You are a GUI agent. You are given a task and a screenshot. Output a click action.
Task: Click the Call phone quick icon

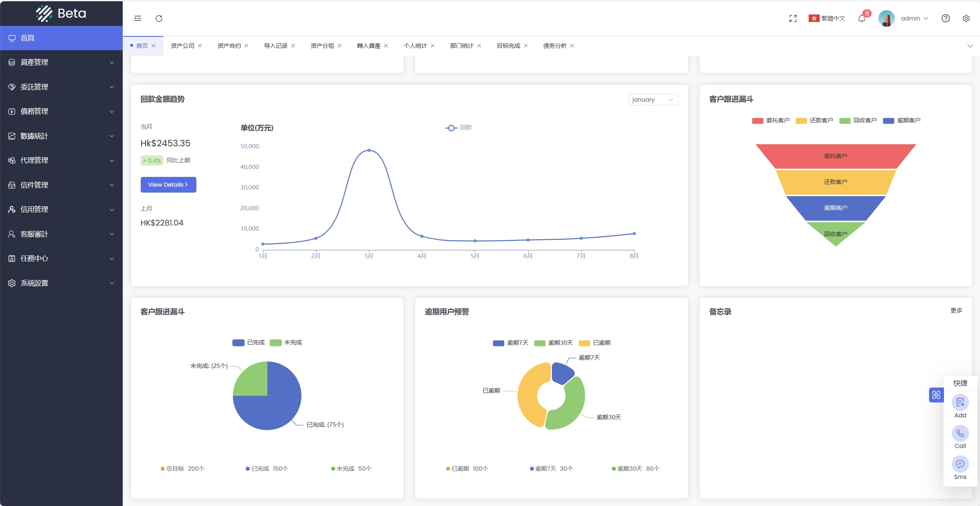point(960,433)
